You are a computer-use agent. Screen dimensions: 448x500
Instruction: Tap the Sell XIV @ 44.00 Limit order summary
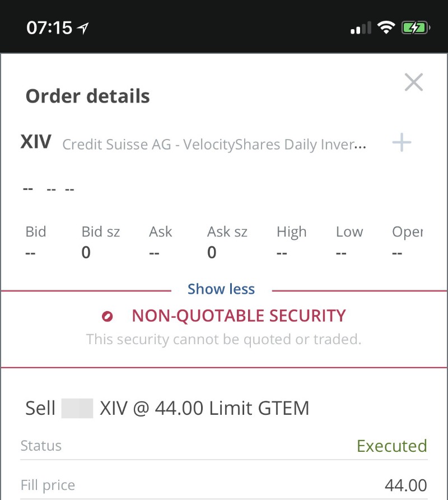tap(167, 408)
